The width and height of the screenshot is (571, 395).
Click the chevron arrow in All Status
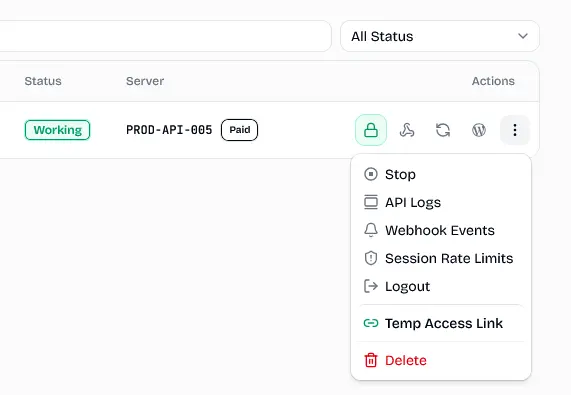tap(523, 36)
